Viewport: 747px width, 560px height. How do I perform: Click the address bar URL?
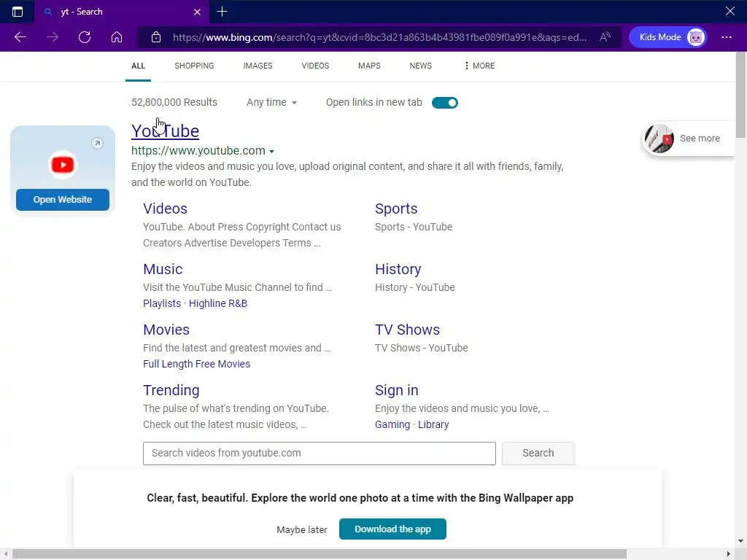coord(379,37)
